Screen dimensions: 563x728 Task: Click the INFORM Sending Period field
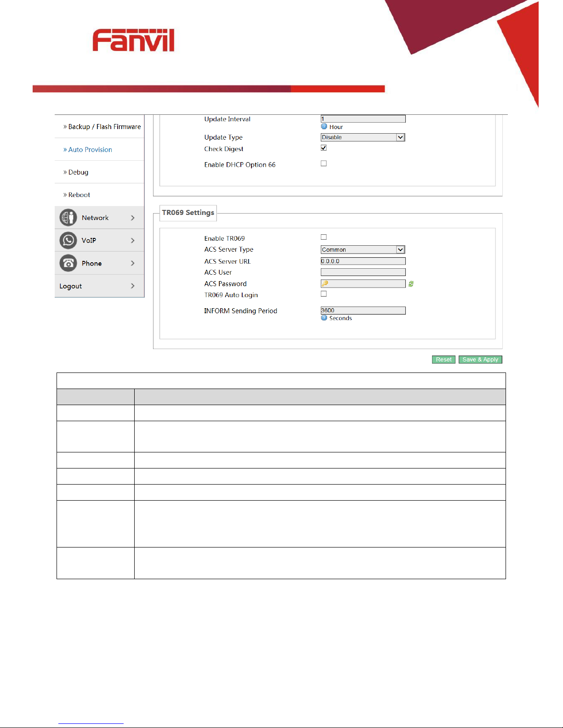coord(363,310)
